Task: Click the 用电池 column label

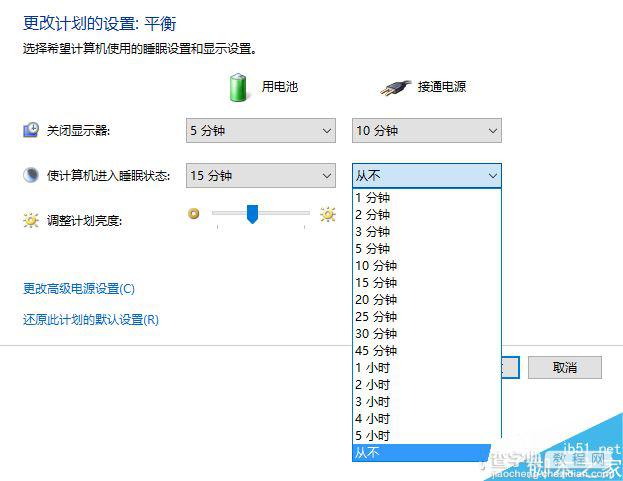Action: click(279, 87)
